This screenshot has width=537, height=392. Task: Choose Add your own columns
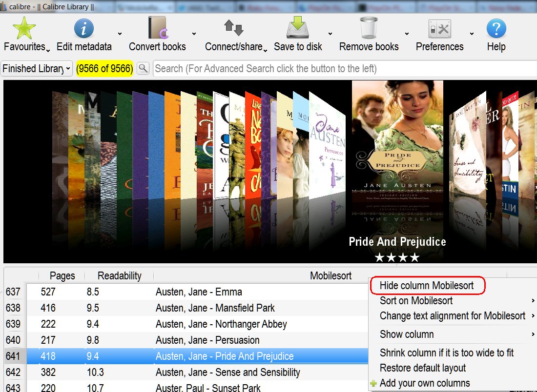click(x=425, y=383)
